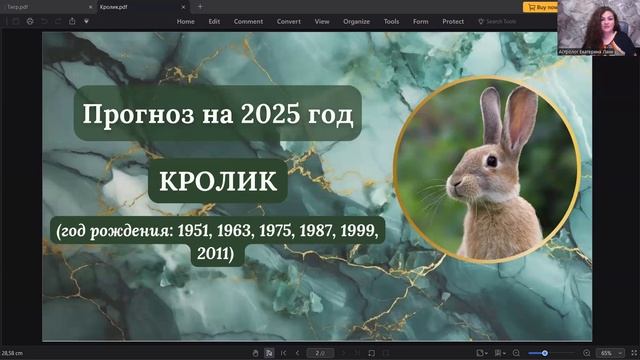Select the Hand tool in the bottom bar
Viewport: 640px width, 360px height.
[256, 353]
